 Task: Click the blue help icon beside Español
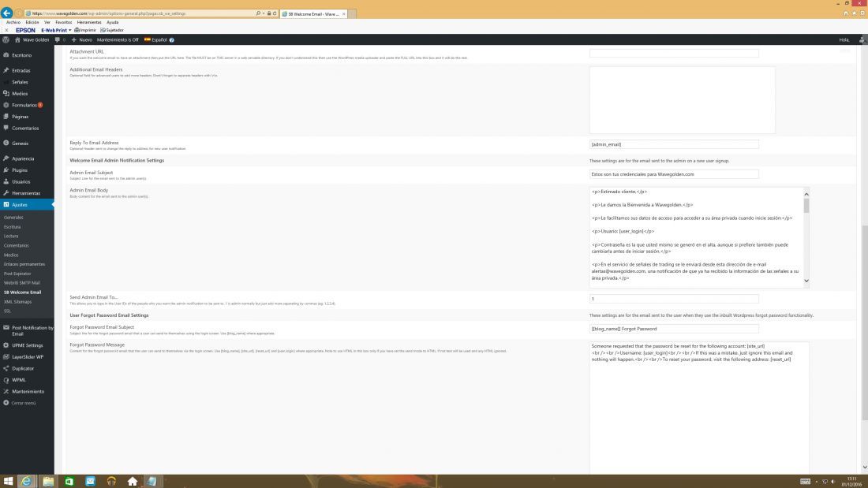pyautogui.click(x=171, y=40)
